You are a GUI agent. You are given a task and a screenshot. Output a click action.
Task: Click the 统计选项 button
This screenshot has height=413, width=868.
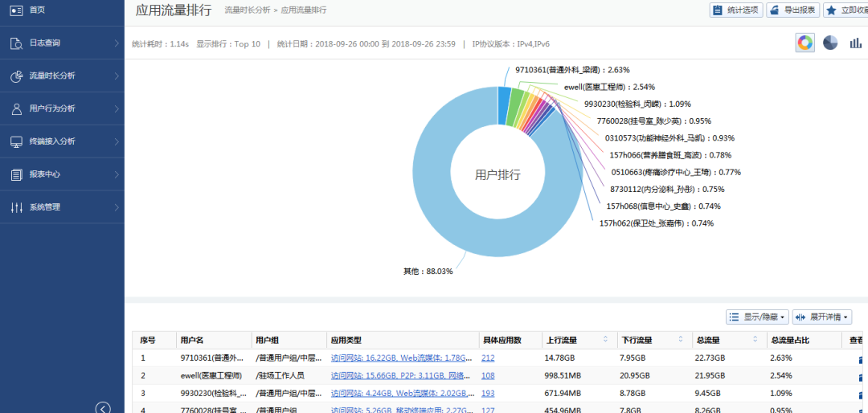click(736, 10)
